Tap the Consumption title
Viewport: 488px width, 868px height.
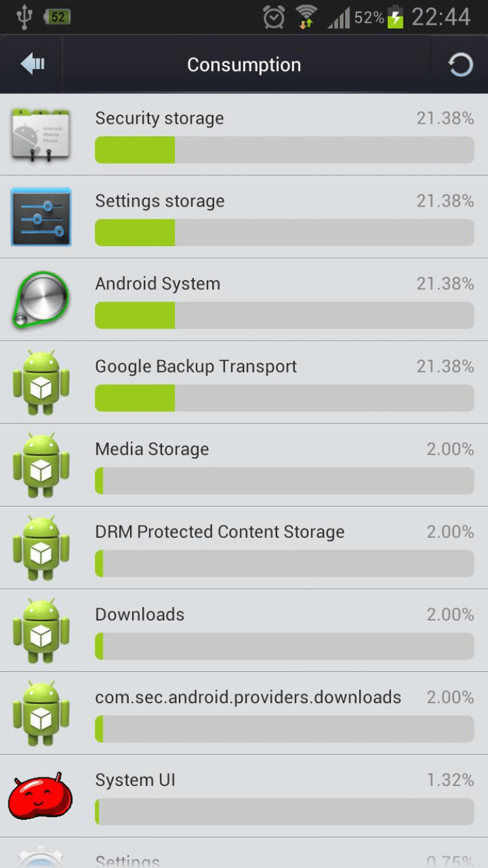[244, 65]
